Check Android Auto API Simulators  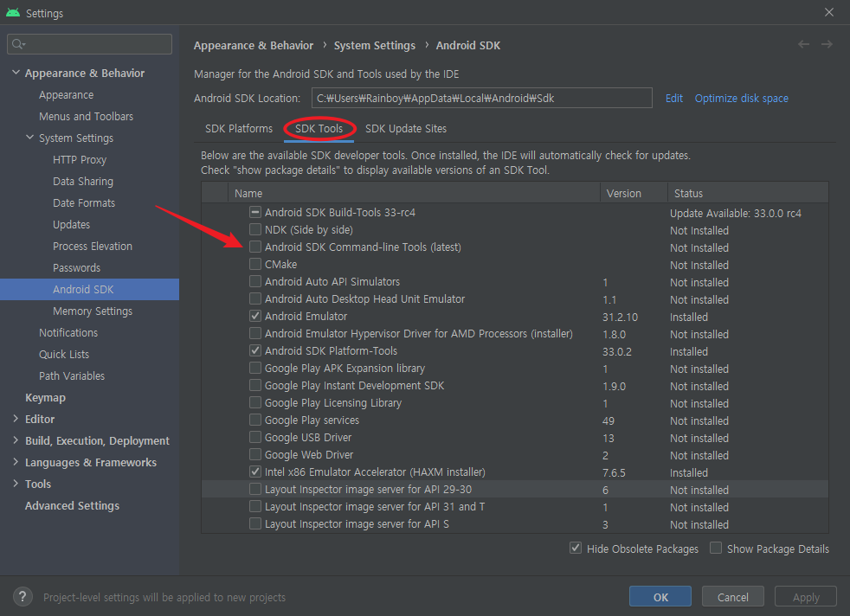click(x=255, y=282)
